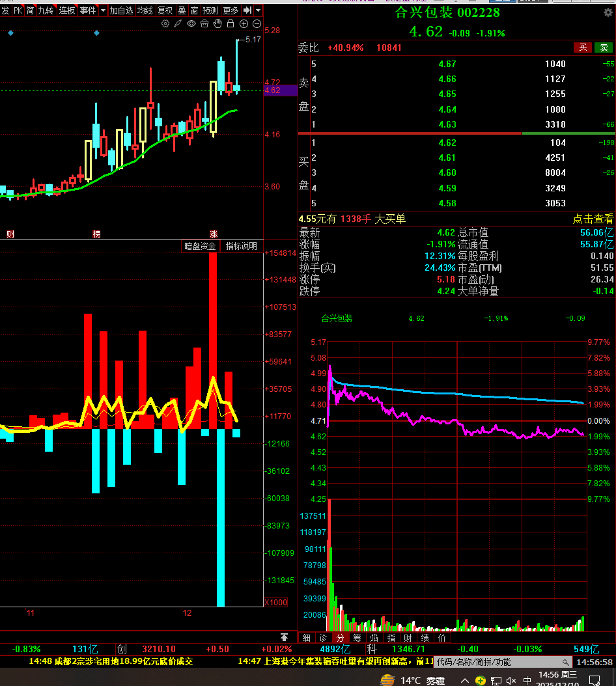Add stock via 加自选
The image size is (616, 686).
tap(121, 10)
